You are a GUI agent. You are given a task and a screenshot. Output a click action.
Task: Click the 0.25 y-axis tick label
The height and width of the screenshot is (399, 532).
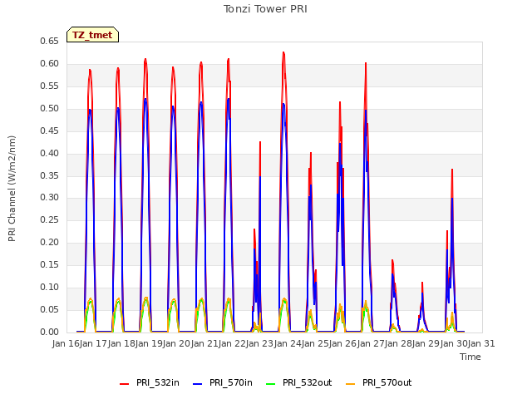tap(50, 219)
